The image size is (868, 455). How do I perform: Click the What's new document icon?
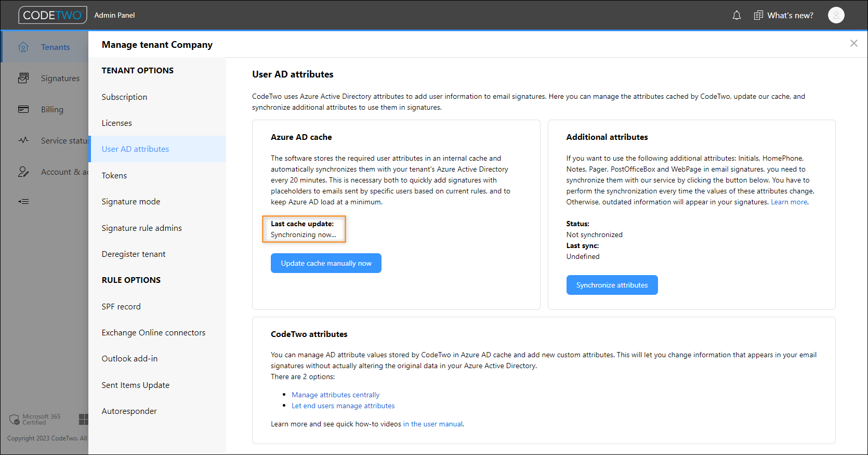(758, 16)
